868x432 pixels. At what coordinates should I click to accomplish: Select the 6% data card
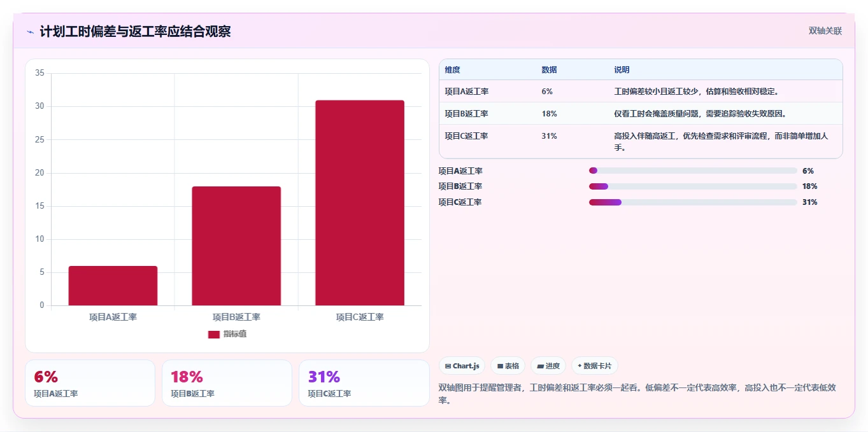(x=90, y=383)
